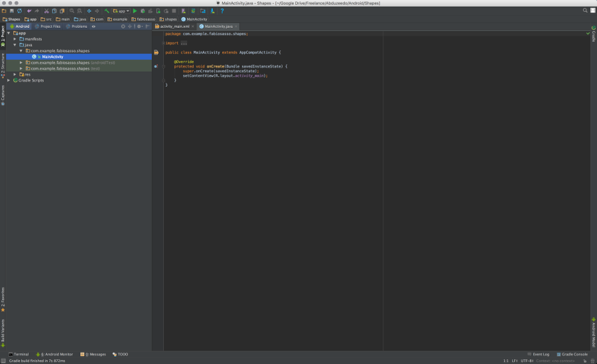Switch to Project Files view tab
The width and height of the screenshot is (597, 364).
48,27
